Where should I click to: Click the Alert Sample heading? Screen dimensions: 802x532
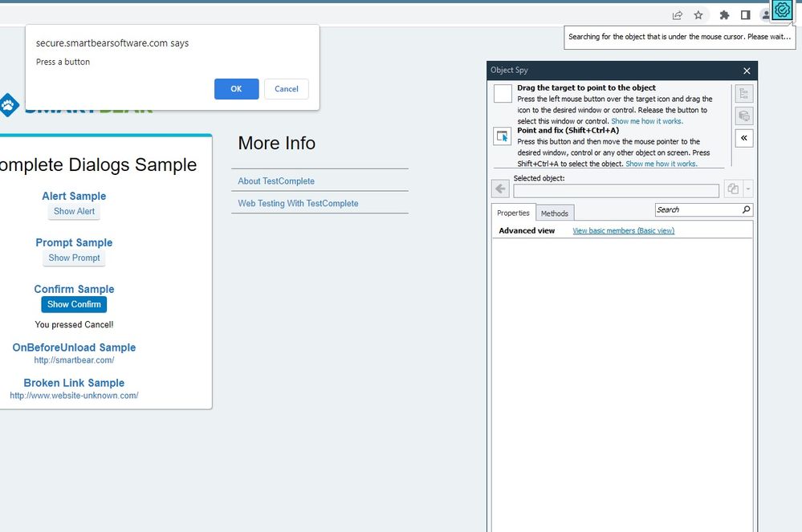[x=74, y=196]
